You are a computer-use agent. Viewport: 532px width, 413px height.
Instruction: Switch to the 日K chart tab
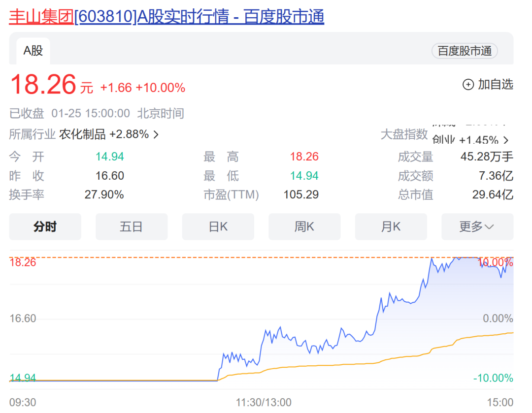[218, 226]
